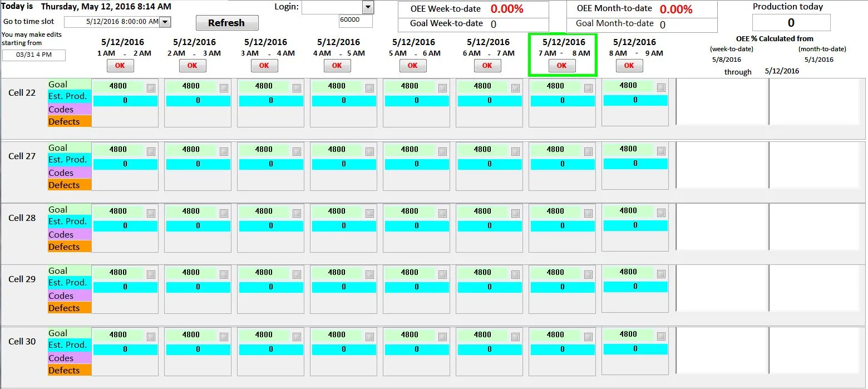The image size is (868, 389).
Task: Click the Goal Week-to-date value
Action: [494, 24]
